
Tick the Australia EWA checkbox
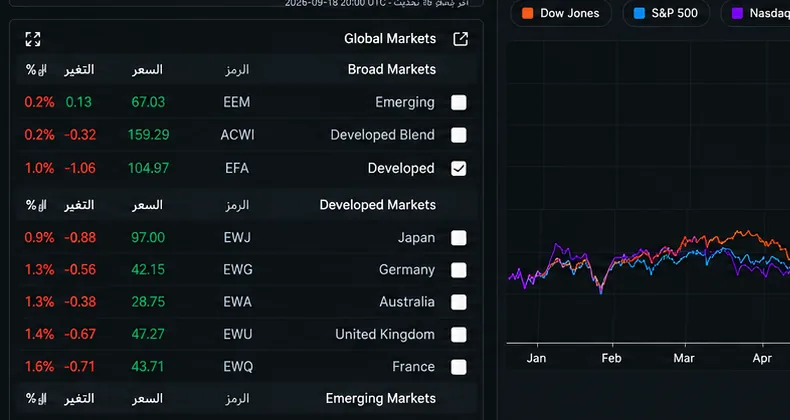(x=458, y=302)
